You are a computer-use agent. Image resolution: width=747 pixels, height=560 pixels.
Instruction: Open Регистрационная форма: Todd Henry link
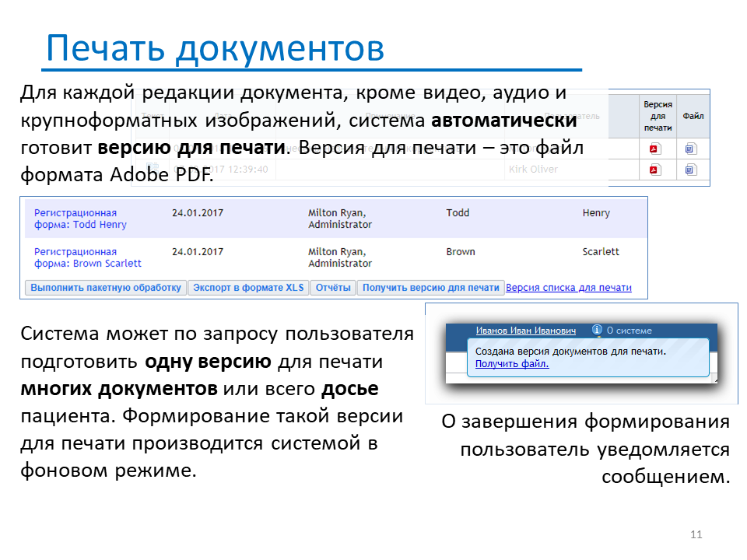80,219
